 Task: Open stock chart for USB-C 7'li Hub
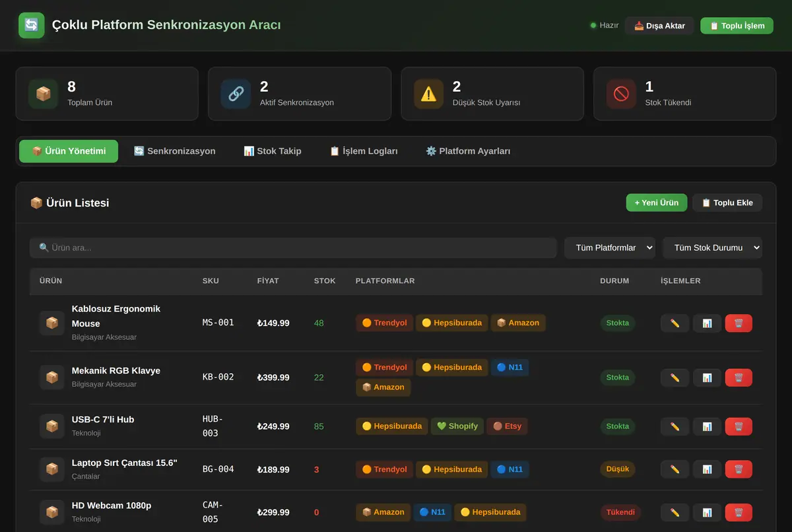pos(707,426)
